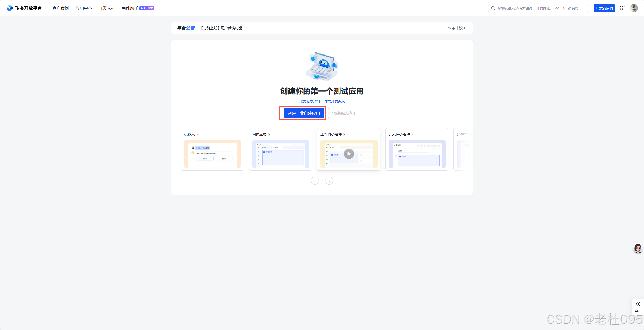Image resolution: width=644 pixels, height=330 pixels.
Task: Click the documentation search input field
Action: (x=540, y=8)
